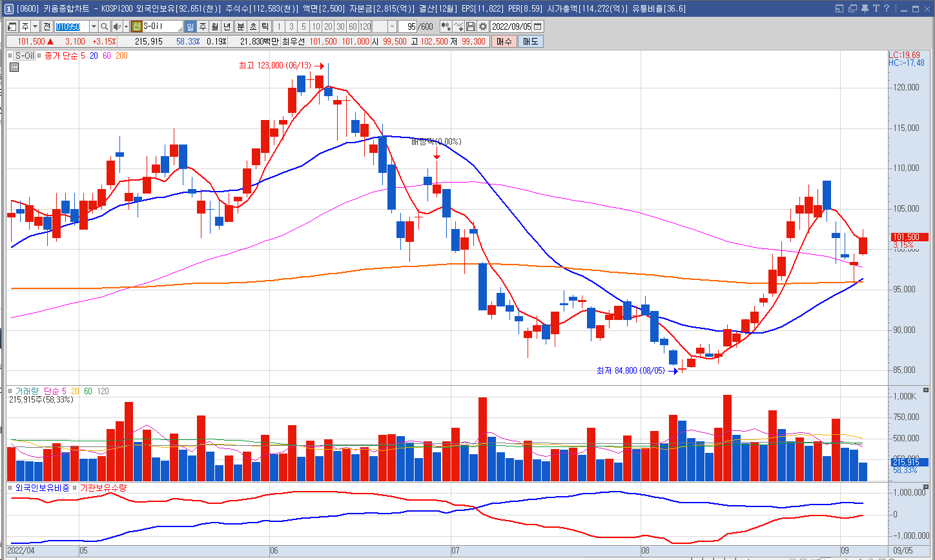Image resolution: width=935 pixels, height=560 pixels.
Task: Click the 거래량 volume indicator label
Action: click(x=27, y=391)
